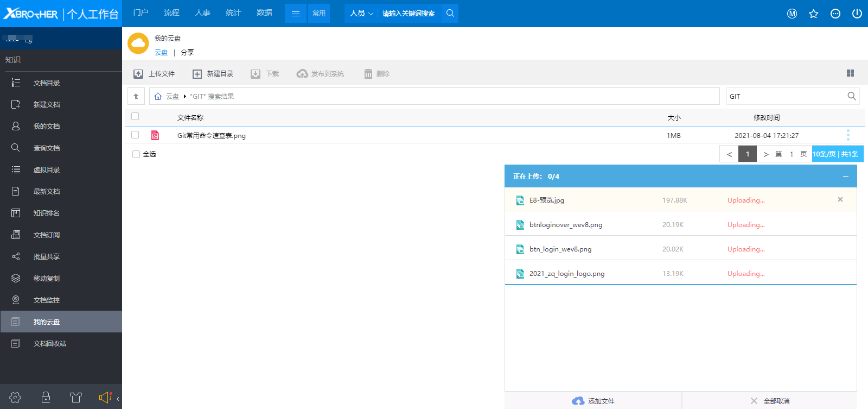
Task: Open favorites star in top bar
Action: (813, 14)
